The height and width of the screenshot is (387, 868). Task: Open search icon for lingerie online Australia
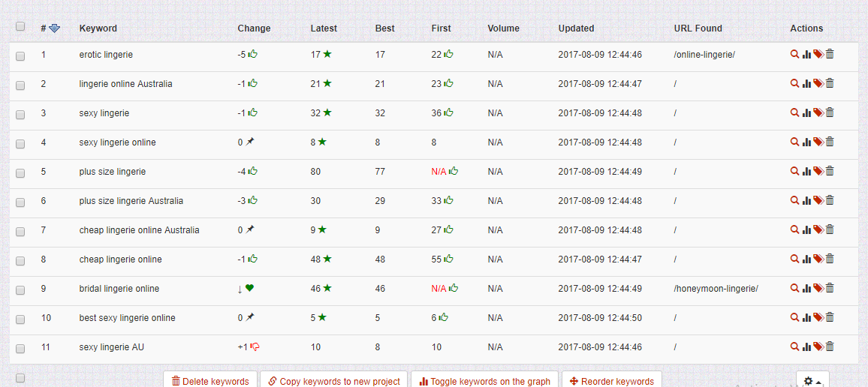coord(794,83)
